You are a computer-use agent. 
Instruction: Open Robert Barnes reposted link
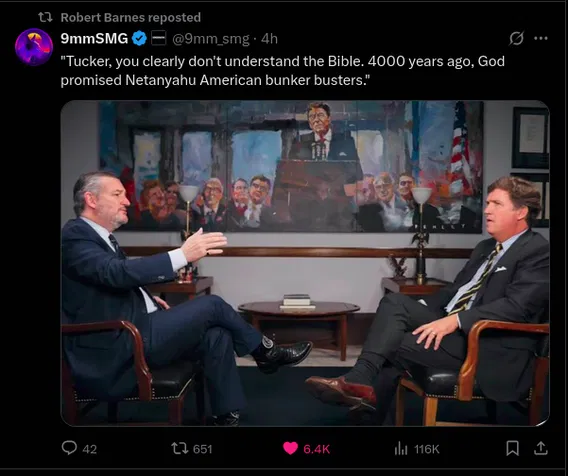pos(130,17)
